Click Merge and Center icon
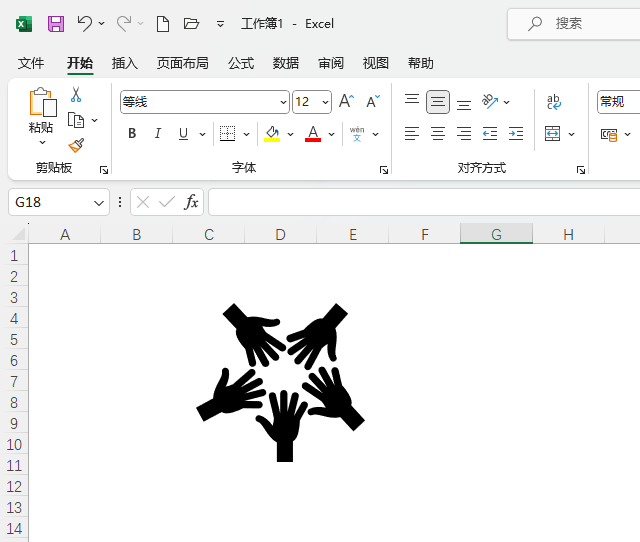Image resolution: width=640 pixels, height=542 pixels. pyautogui.click(x=553, y=133)
